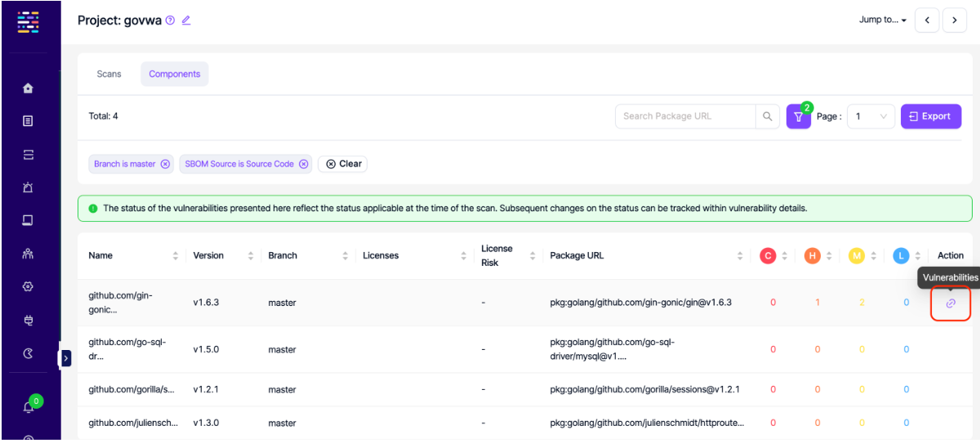Open the Page number dropdown
Image resolution: width=980 pixels, height=443 pixels.
(x=871, y=117)
